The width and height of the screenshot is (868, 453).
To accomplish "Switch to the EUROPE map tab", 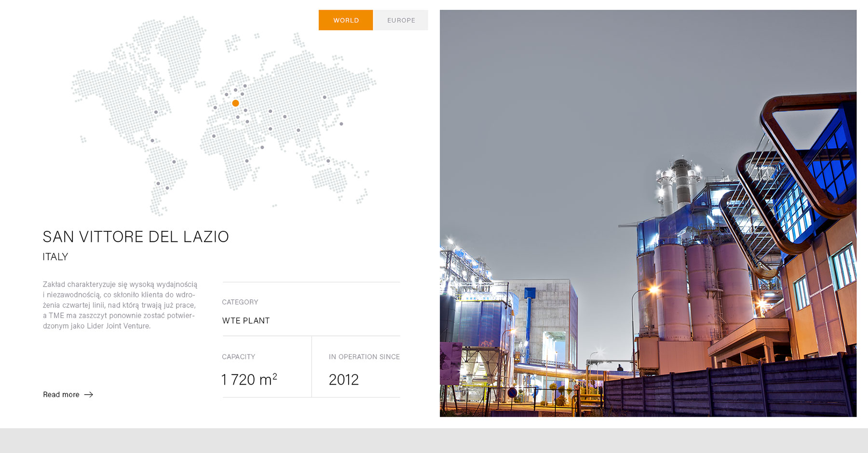I will pyautogui.click(x=401, y=20).
